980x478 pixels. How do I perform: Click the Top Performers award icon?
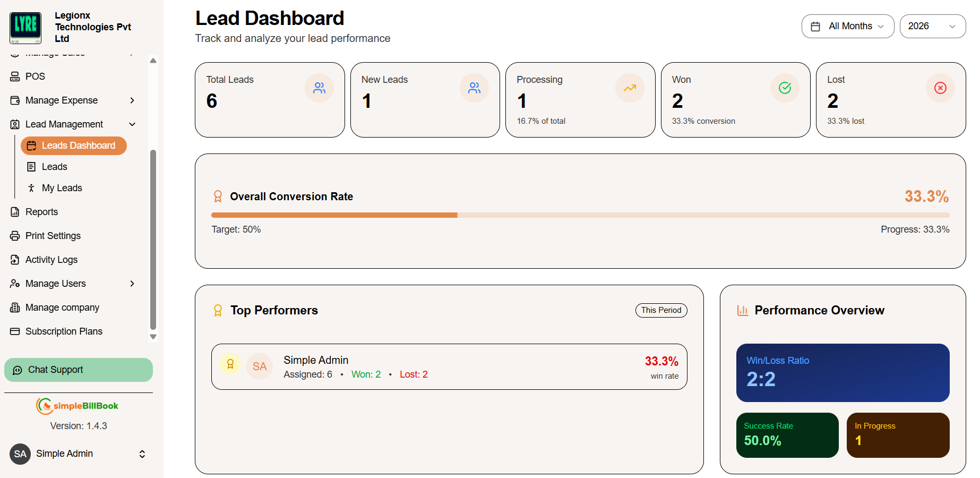point(218,311)
